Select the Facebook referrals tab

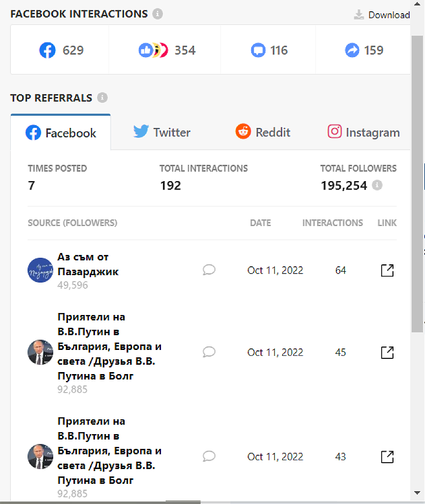(61, 133)
